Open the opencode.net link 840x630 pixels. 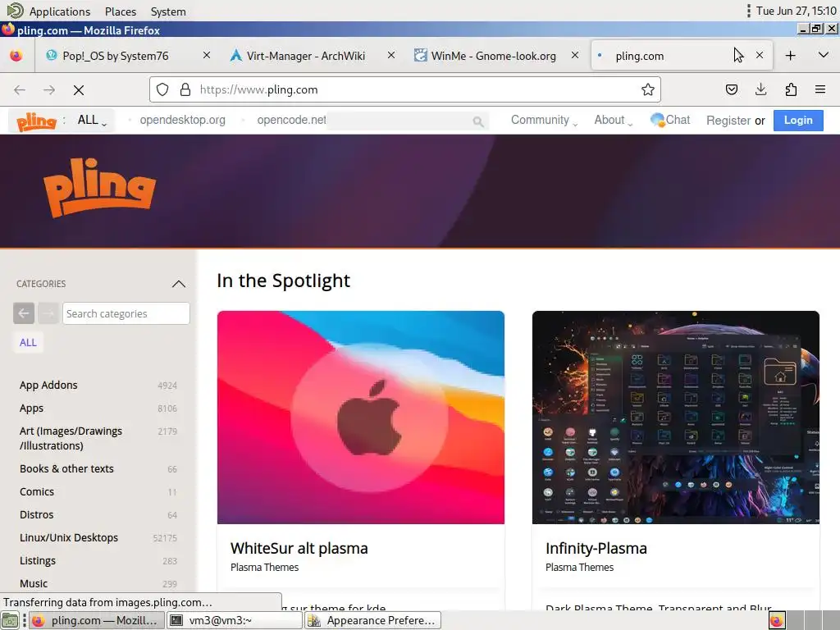[x=291, y=120]
